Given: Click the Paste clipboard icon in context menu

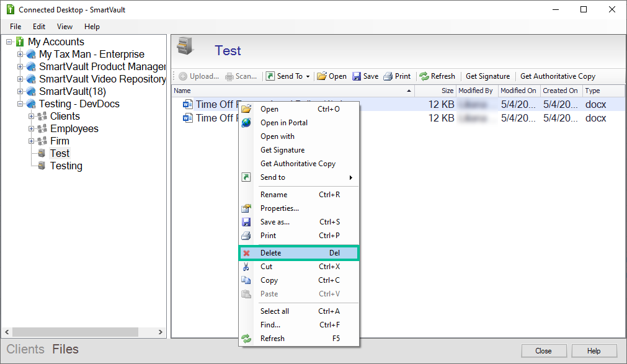Looking at the screenshot, I should 246,293.
